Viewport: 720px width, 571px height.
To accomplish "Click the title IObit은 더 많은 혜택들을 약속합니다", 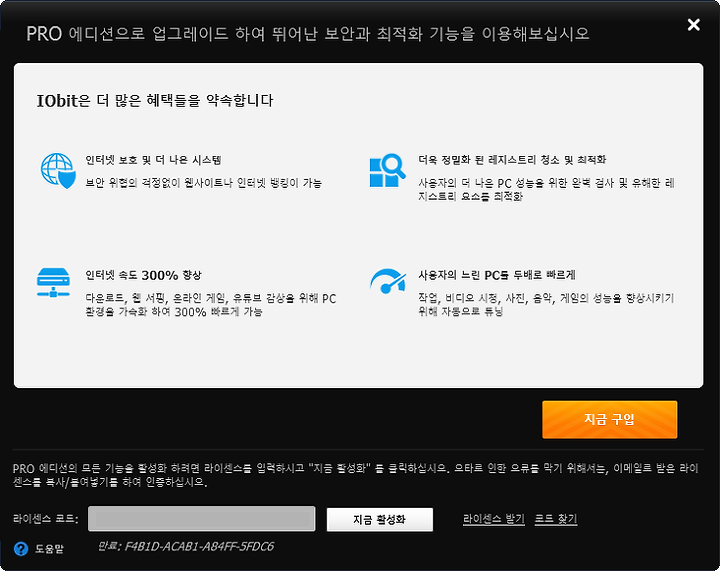I will (155, 101).
